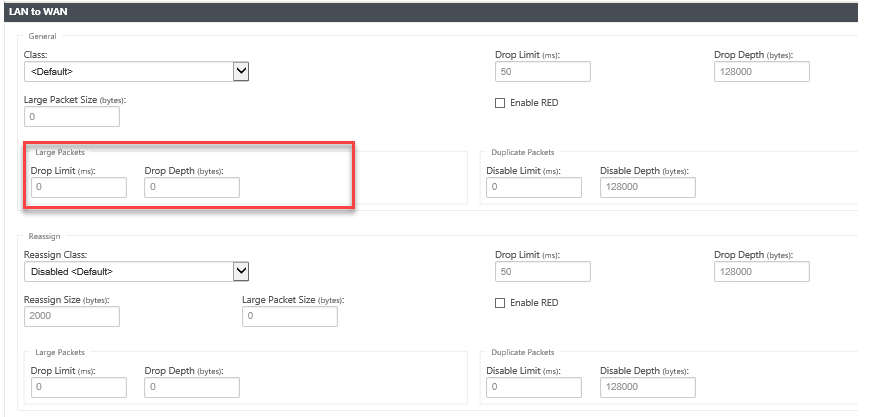Click the Reassign Size (bytes) label
Image resolution: width=886 pixels, height=417 pixels.
point(67,299)
